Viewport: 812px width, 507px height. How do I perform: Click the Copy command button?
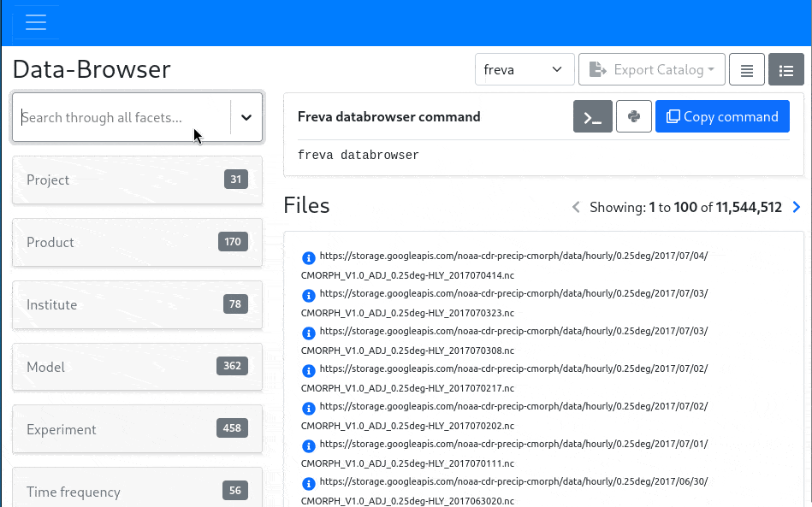722,116
